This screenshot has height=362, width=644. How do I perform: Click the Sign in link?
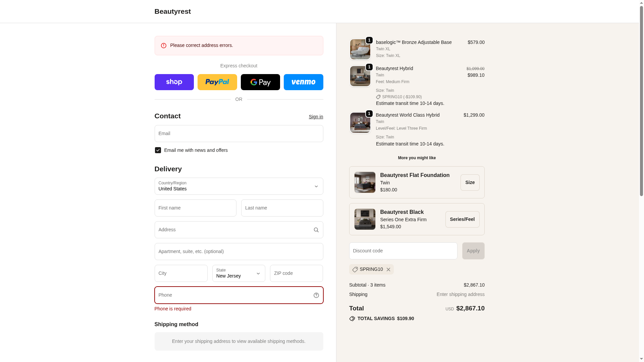click(x=316, y=117)
